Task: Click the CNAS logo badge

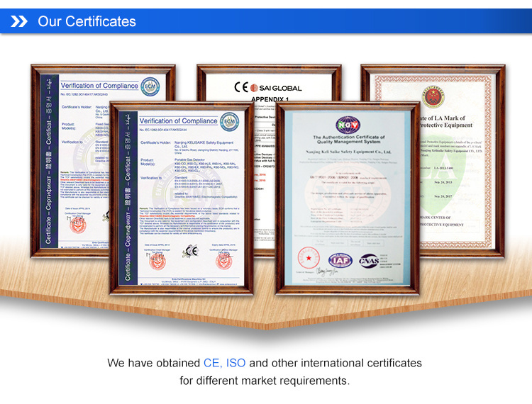Action: click(x=370, y=260)
